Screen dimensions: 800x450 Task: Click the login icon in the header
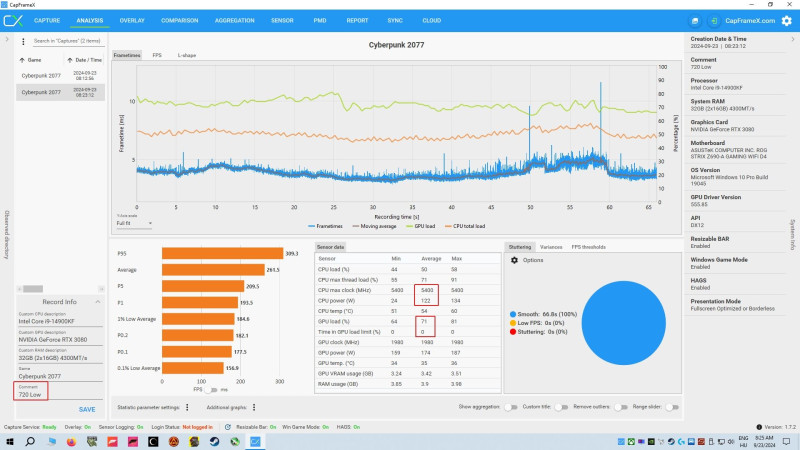click(714, 21)
